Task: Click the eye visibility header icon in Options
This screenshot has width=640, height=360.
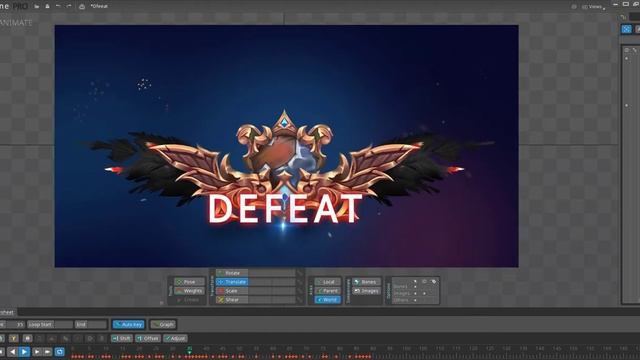Action: 424,281
